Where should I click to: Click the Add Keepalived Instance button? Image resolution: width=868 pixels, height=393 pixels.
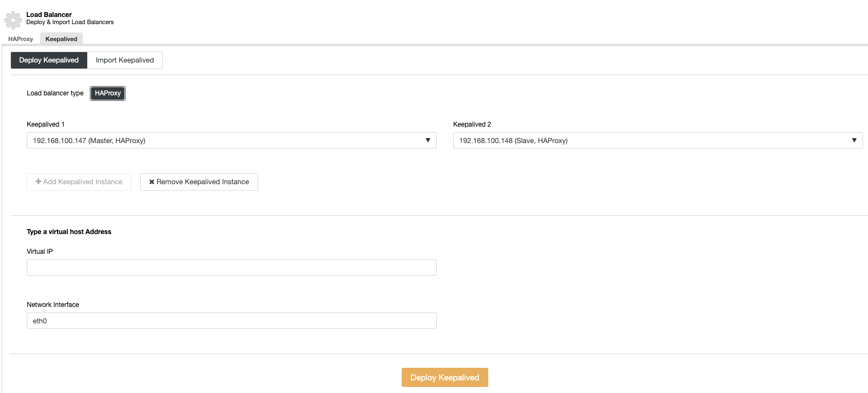coord(79,182)
